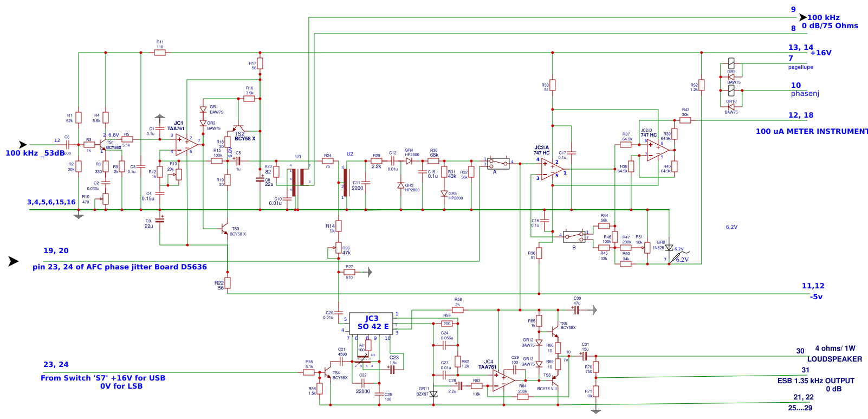Click the relay coil on pagellupe line
The height and width of the screenshot is (419, 868).
(731, 63)
